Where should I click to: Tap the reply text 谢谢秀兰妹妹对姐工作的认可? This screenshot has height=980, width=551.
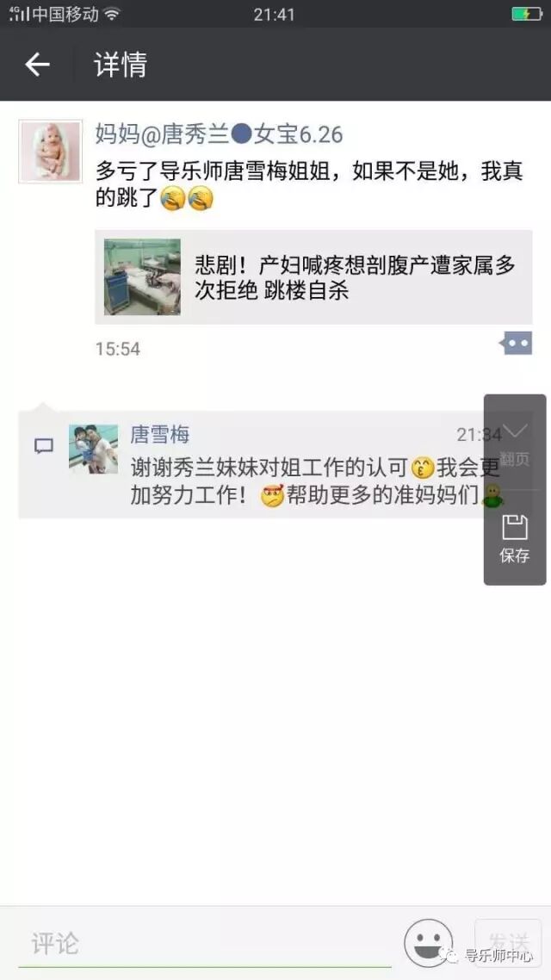(x=269, y=467)
